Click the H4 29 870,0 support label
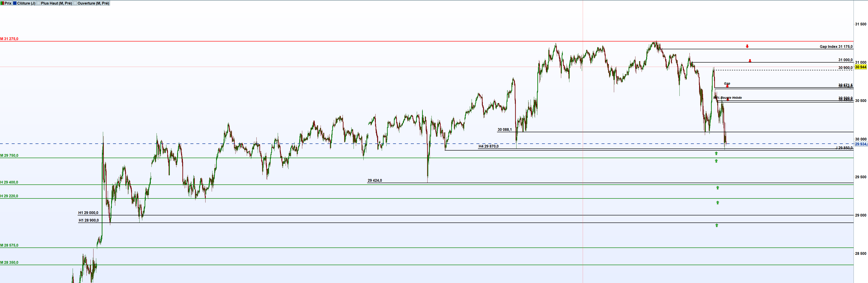 [x=488, y=146]
